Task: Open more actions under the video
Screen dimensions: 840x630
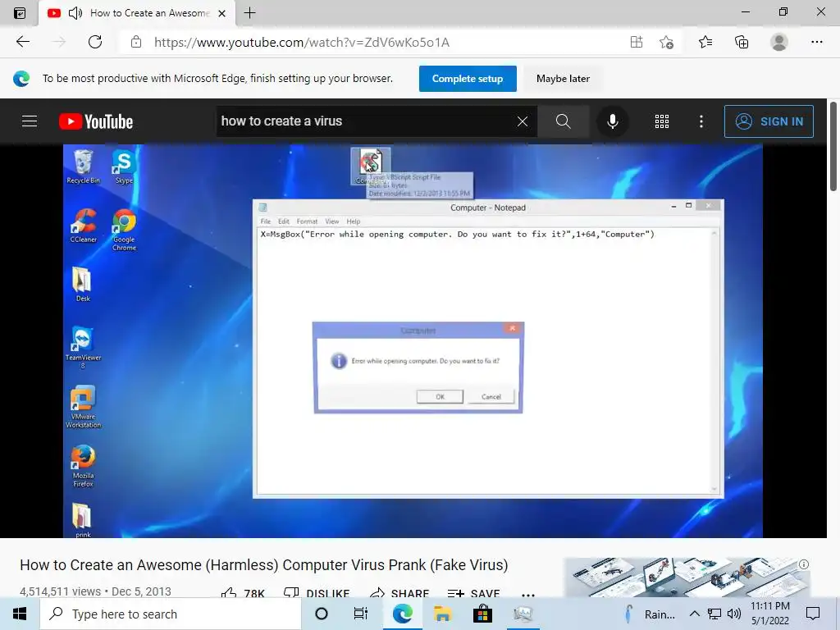Action: [x=528, y=594]
